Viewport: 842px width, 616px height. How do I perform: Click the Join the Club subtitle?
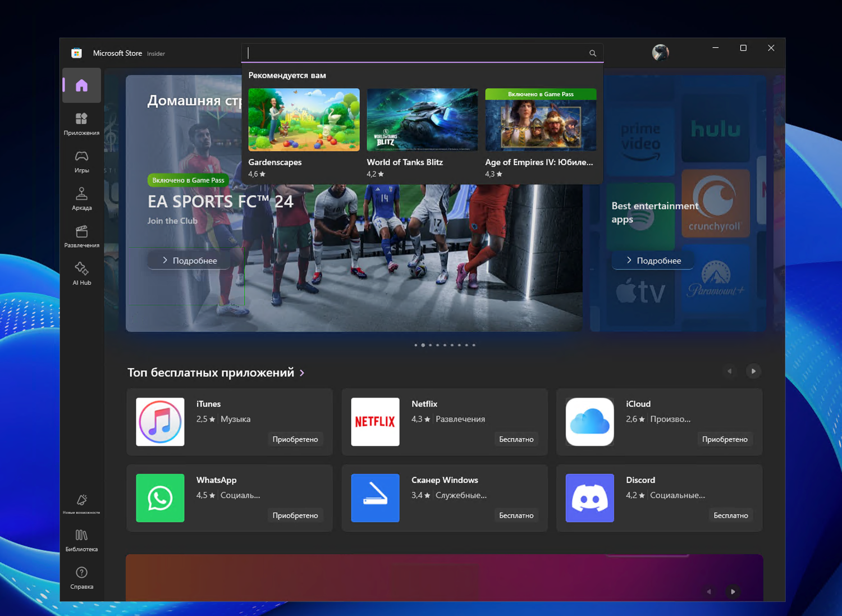(172, 221)
